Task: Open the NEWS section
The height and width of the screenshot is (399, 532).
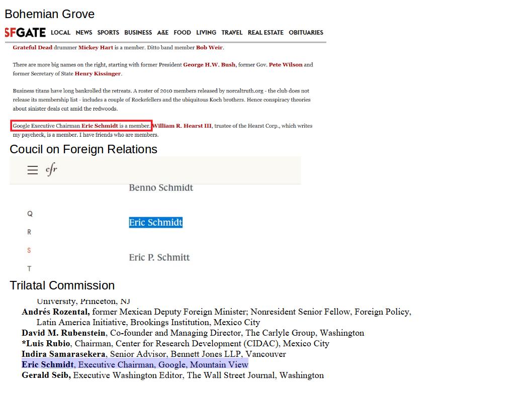Action: (84, 33)
